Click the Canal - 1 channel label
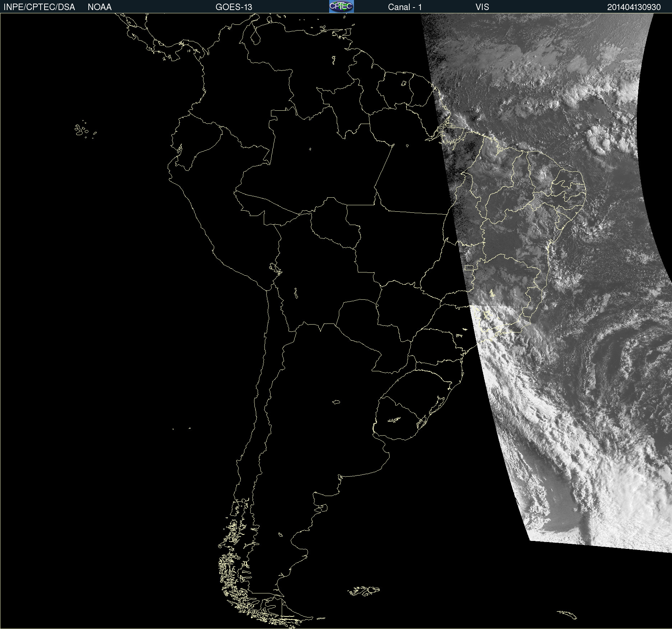This screenshot has width=672, height=629. click(405, 7)
